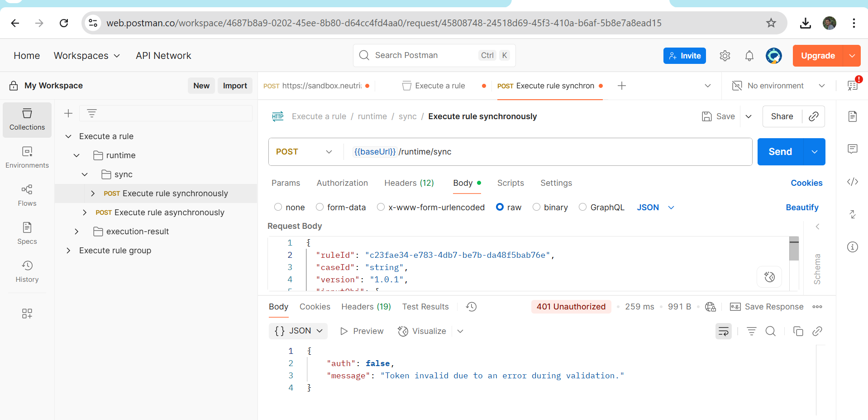Screen dimensions: 868x420
Task: Open the Collections sidebar panel
Action: [x=27, y=120]
